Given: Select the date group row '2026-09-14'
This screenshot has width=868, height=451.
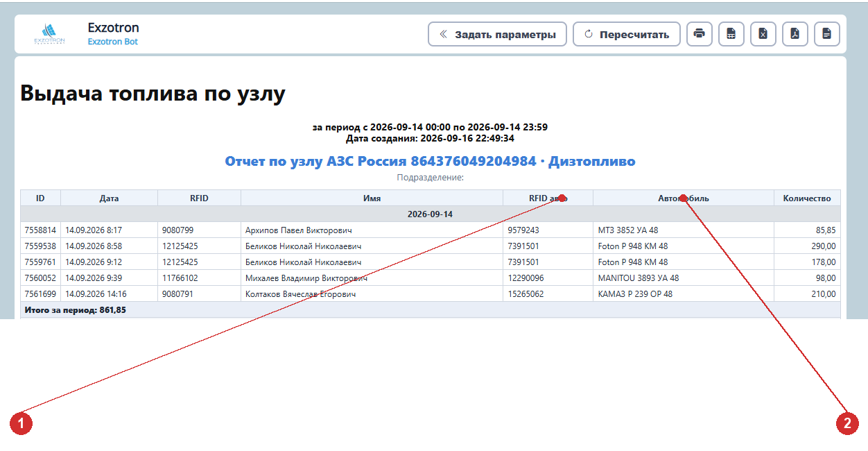Looking at the screenshot, I should coord(430,214).
